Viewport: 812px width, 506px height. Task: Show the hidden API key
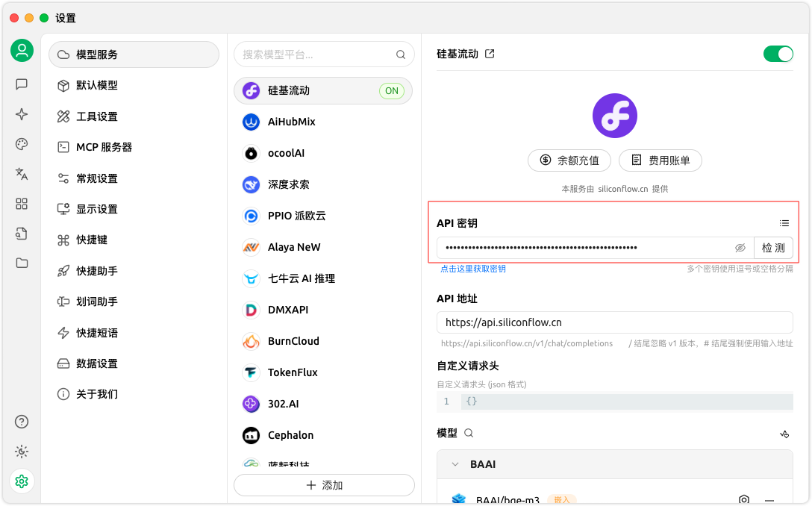[740, 248]
